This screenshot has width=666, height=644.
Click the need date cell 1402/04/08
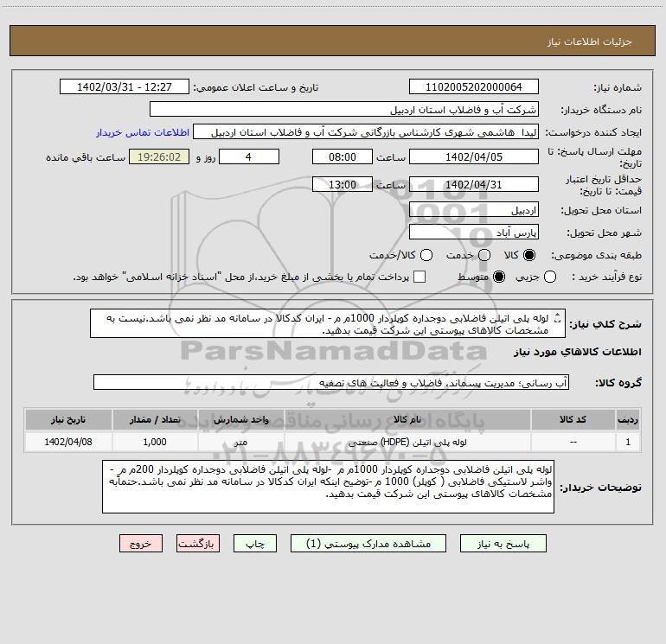pyautogui.click(x=68, y=442)
